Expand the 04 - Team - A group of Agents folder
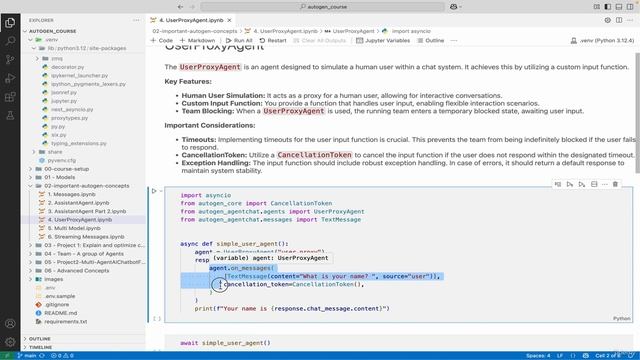Image resolution: width=640 pixels, height=360 pixels. coord(83,253)
